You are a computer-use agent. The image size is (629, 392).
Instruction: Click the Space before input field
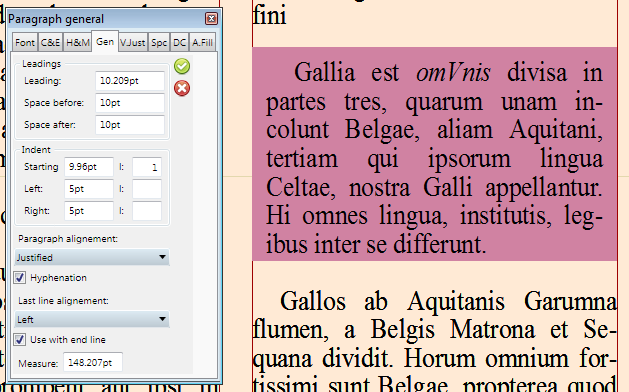[130, 103]
